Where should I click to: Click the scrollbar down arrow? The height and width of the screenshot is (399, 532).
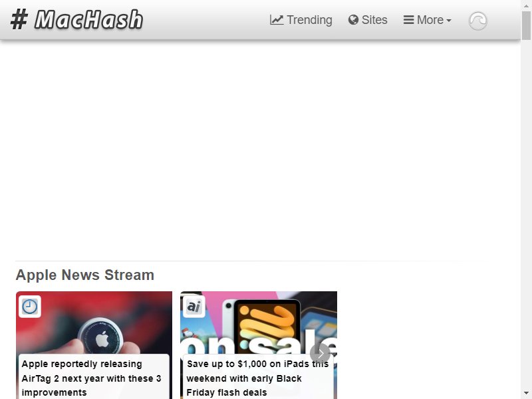(x=526, y=394)
